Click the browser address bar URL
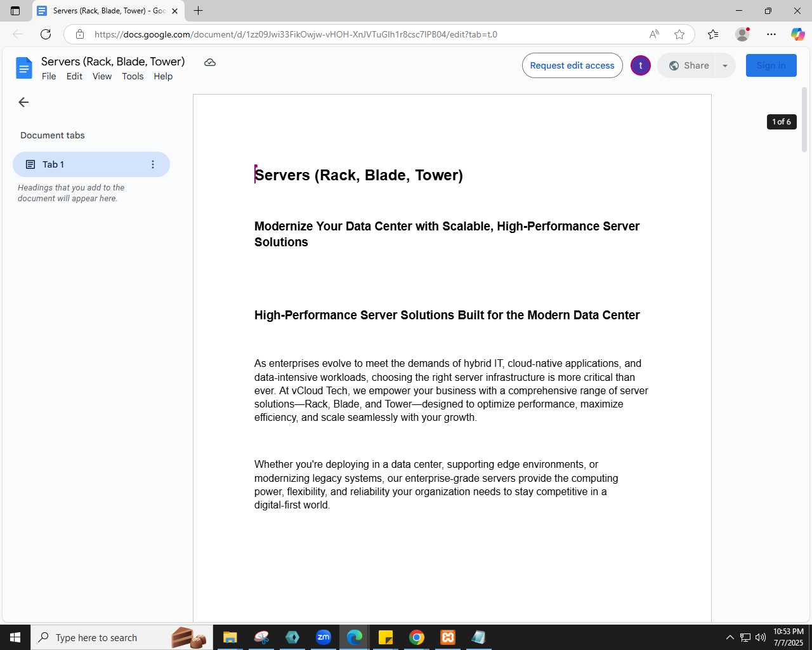Image resolution: width=812 pixels, height=650 pixels. 296,34
